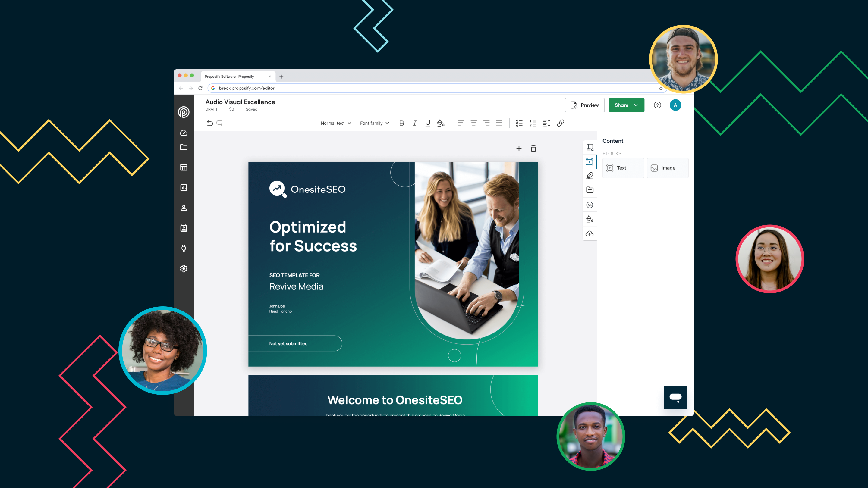Toggle underline text formatting
The height and width of the screenshot is (488, 868).
(x=428, y=123)
